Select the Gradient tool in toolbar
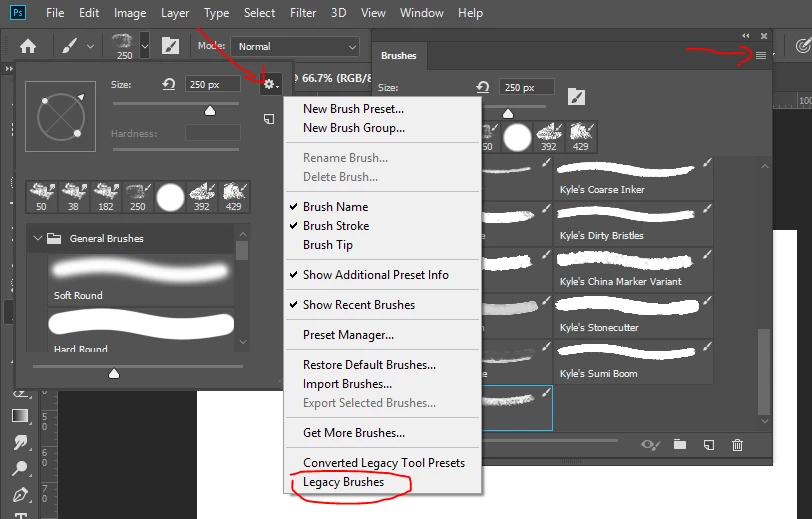Viewport: 812px width, 519px height. pyautogui.click(x=21, y=416)
